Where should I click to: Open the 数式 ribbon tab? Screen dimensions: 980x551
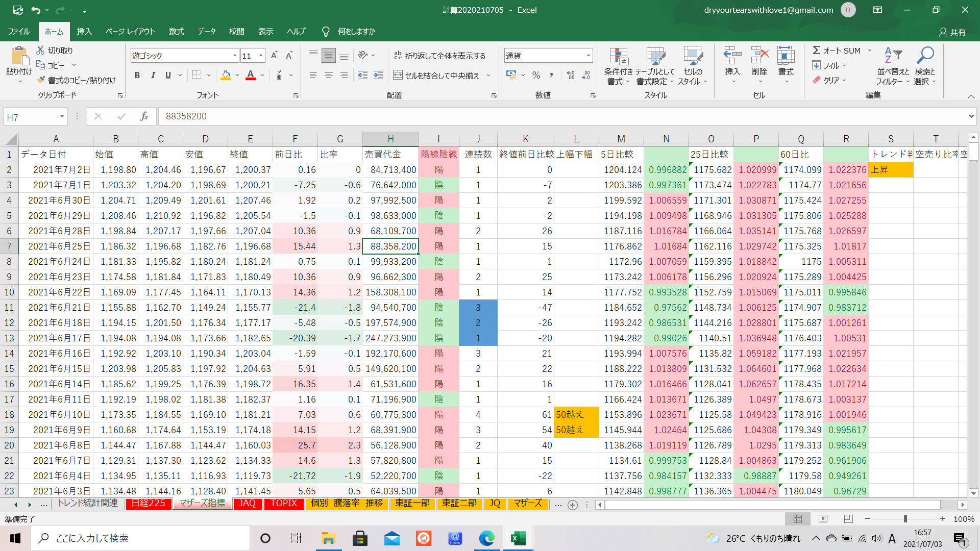click(176, 32)
